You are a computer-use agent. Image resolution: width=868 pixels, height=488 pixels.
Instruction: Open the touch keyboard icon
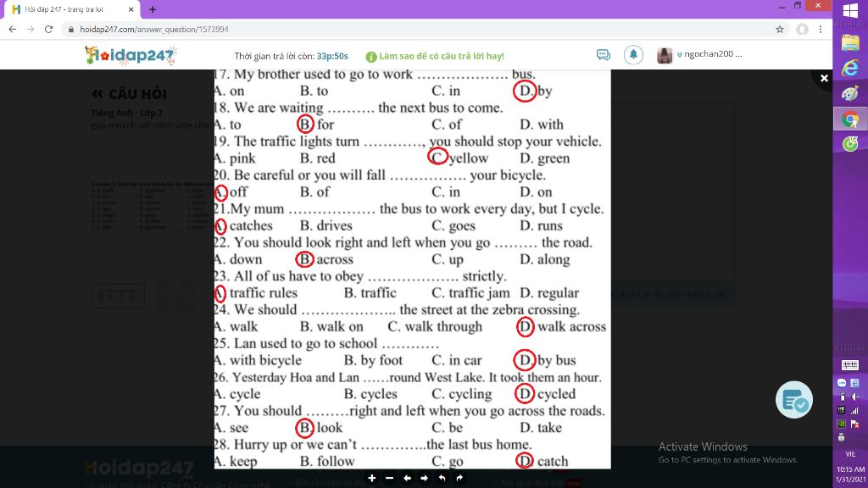pyautogui.click(x=849, y=364)
